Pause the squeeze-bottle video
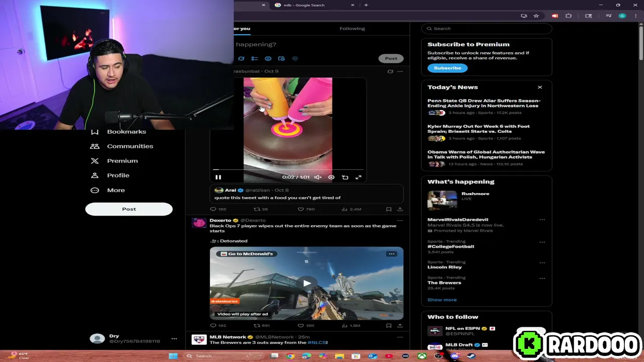This screenshot has width=644, height=362. tap(218, 177)
